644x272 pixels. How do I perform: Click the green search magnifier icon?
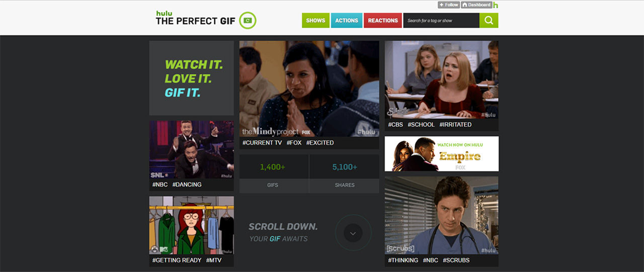point(489,21)
